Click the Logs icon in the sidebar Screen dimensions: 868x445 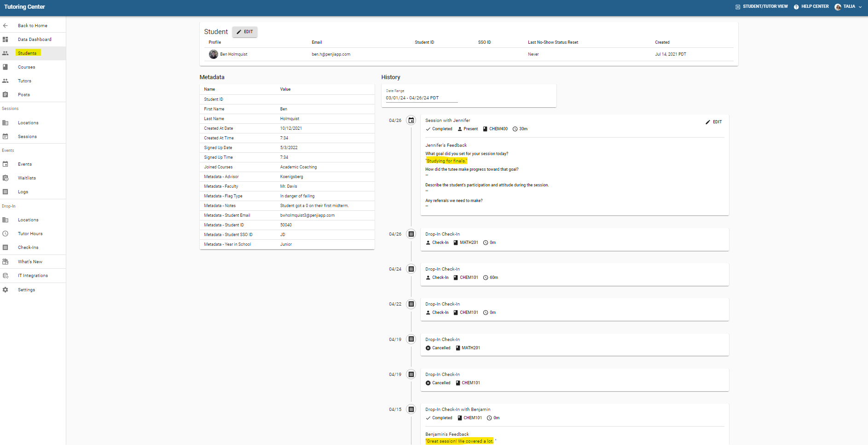point(6,191)
